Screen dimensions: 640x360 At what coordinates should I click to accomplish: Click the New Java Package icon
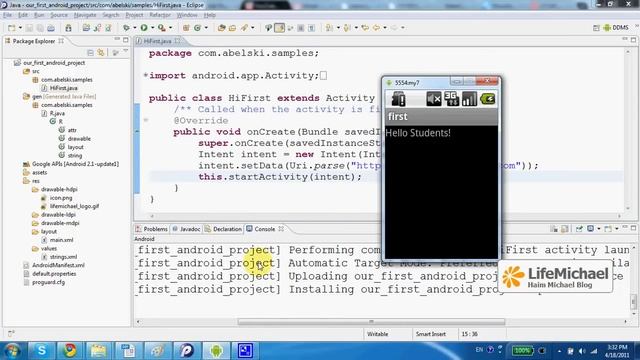(186, 28)
